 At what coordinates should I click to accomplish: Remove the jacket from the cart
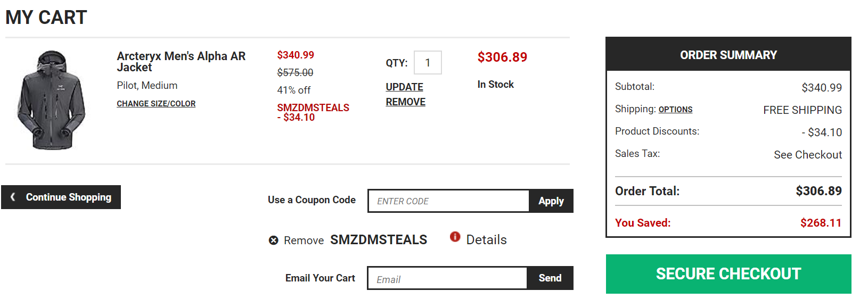[x=405, y=102]
